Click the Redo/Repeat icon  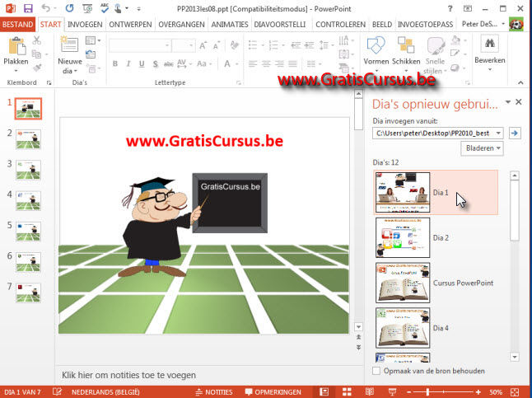pos(70,8)
